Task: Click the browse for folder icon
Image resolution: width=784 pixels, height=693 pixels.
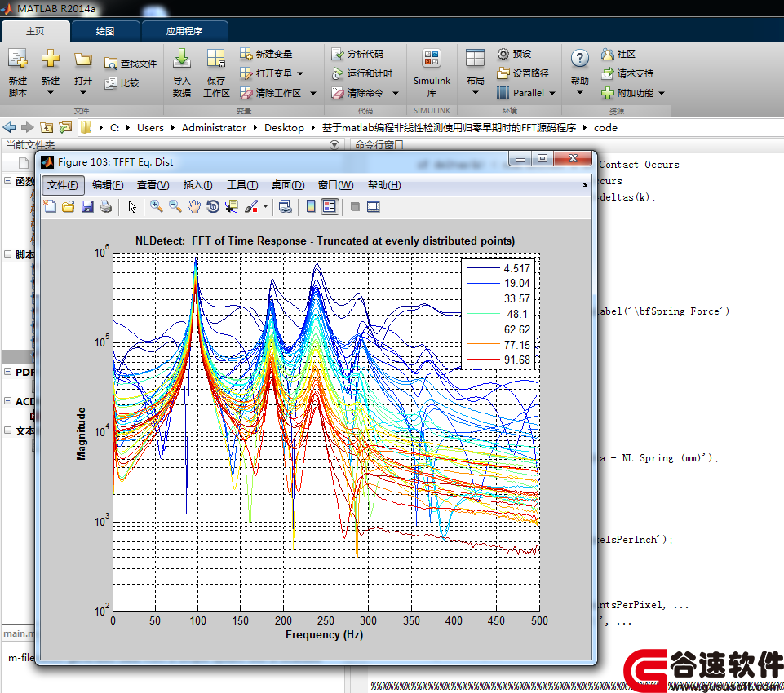Action: click(65, 127)
